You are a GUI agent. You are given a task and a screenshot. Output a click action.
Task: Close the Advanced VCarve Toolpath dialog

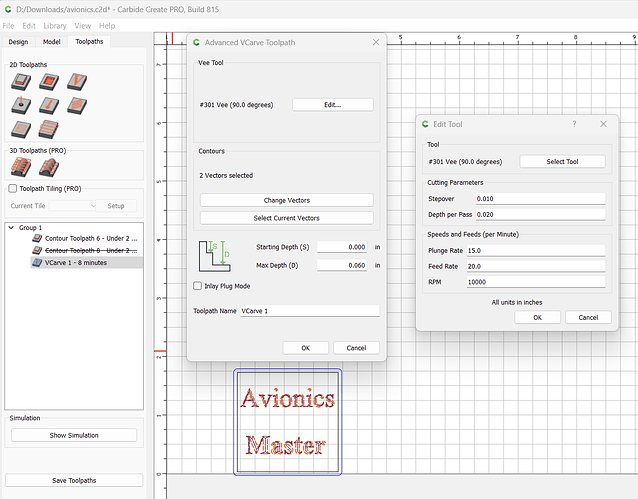pos(376,42)
